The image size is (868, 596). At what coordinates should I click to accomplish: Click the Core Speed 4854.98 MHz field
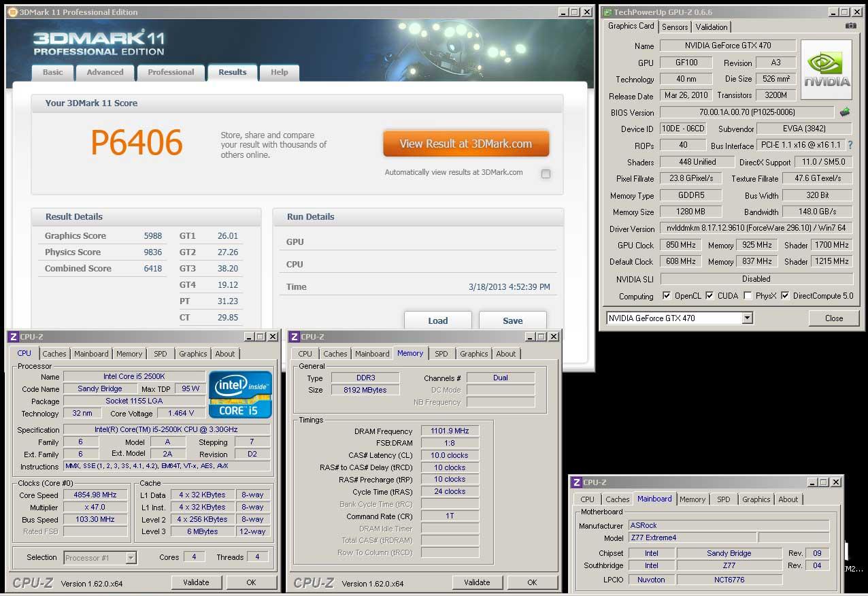(x=95, y=495)
